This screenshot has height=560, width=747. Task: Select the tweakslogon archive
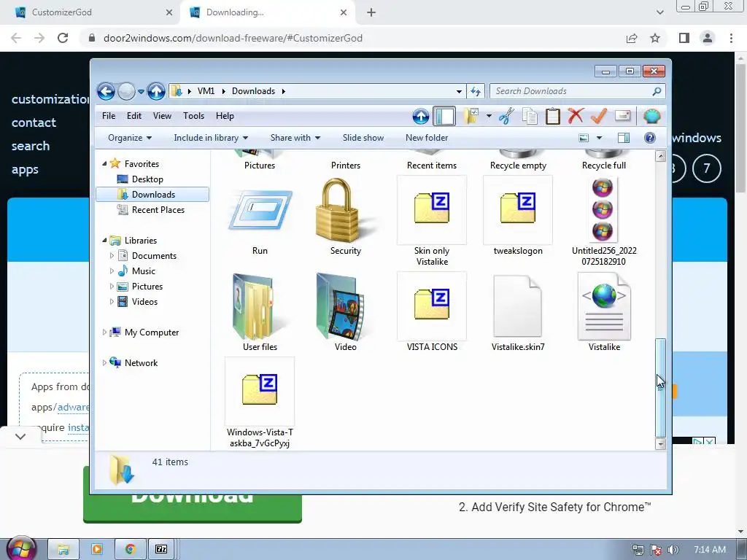[x=518, y=217]
